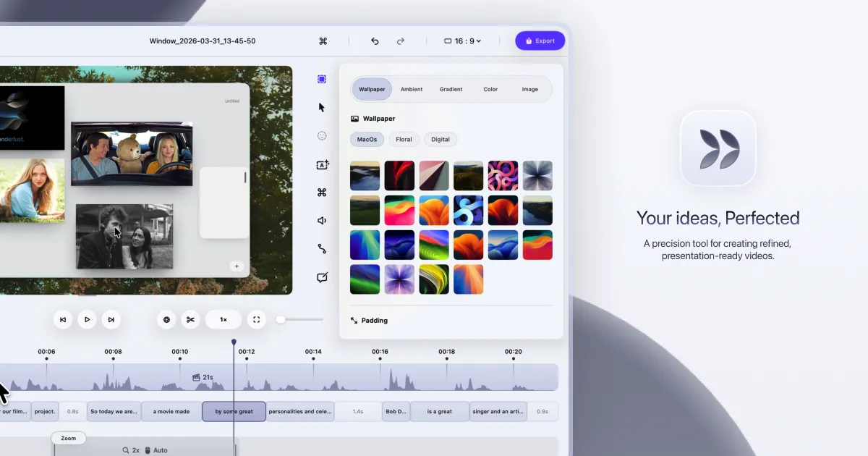Viewport: 868px width, 456px height.
Task: Click the command key icon in top bar
Action: point(323,41)
